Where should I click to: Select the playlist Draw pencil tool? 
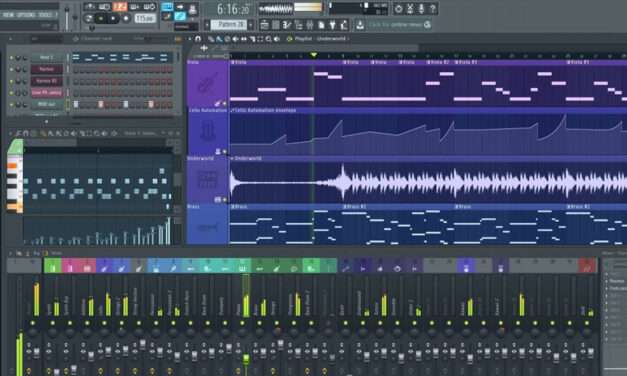(211, 39)
